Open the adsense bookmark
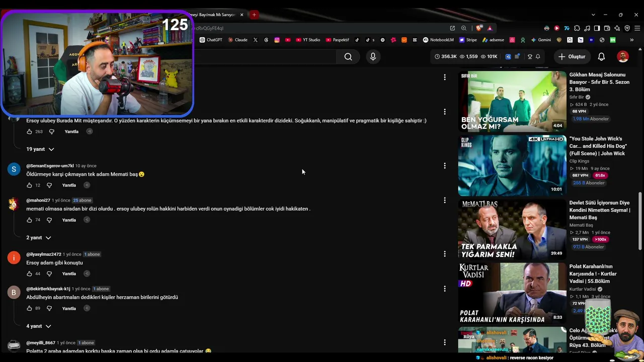Screen dimensions: 644x362 (493, 40)
